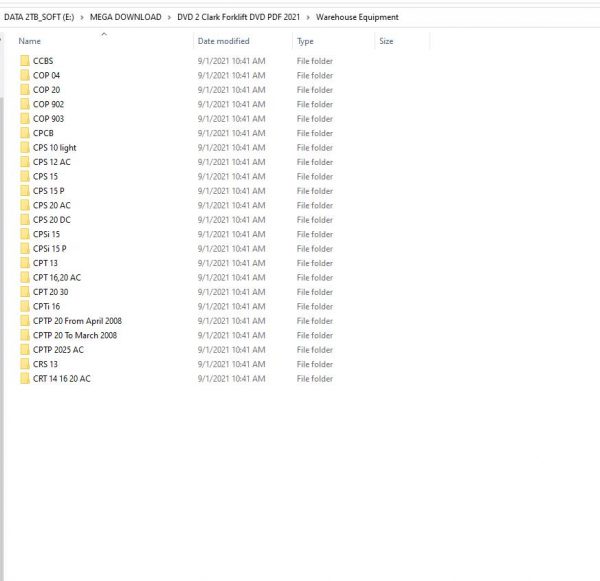Image resolution: width=600 pixels, height=581 pixels.
Task: Select the CPS 15 folder name
Action: (45, 176)
